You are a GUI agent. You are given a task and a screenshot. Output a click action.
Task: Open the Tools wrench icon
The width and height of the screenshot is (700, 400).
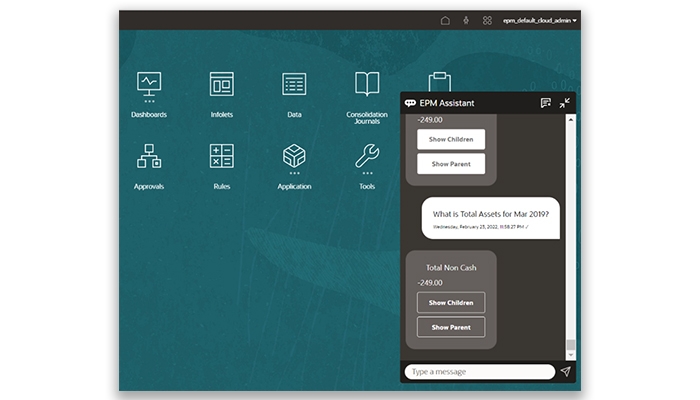point(367,157)
